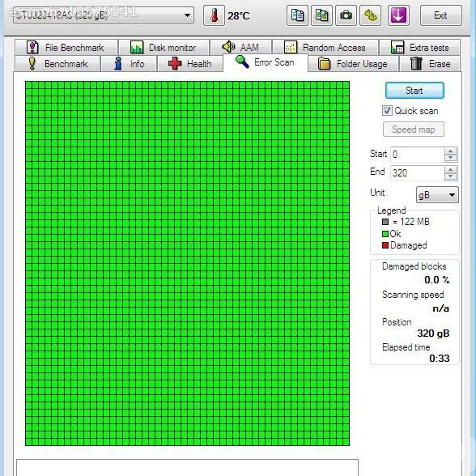
Task: Open the AAM speaker tab
Action: click(240, 47)
